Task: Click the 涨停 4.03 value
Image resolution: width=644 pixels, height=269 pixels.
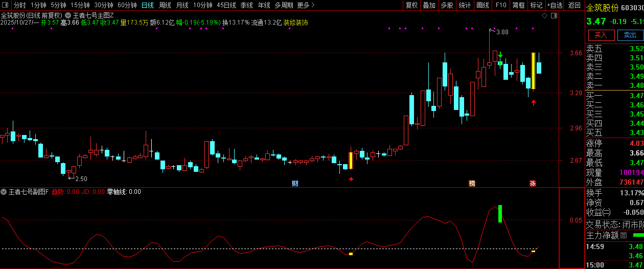Action: 636,143
